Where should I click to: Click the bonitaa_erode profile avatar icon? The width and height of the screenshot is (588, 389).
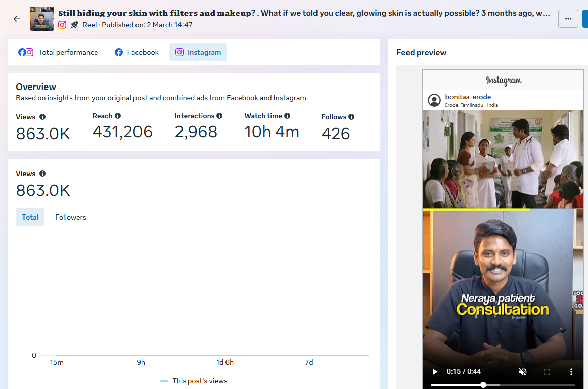pyautogui.click(x=434, y=100)
